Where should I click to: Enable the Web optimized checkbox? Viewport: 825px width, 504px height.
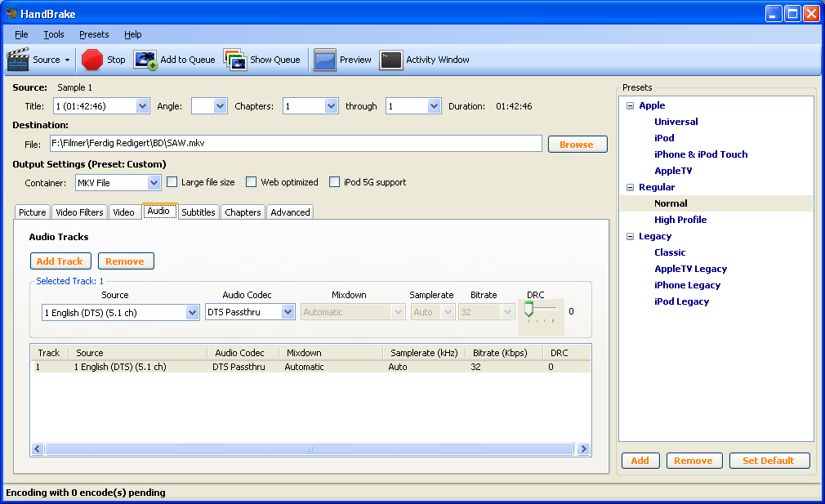pos(252,182)
